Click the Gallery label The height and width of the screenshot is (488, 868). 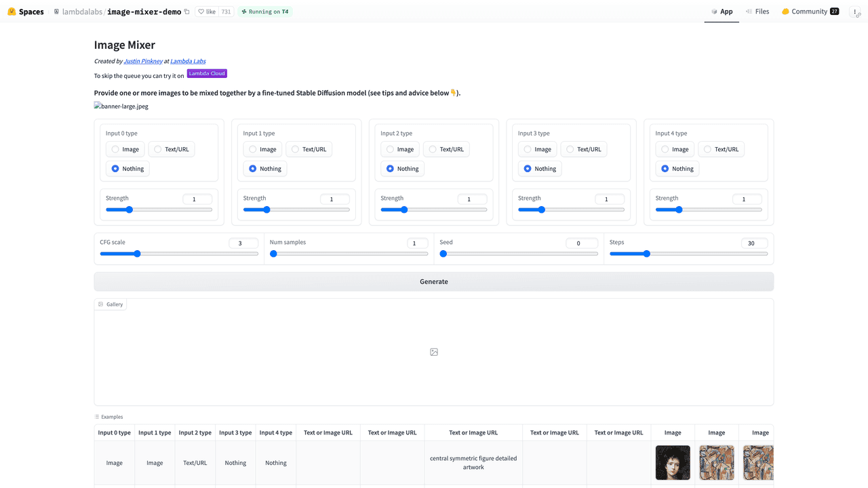[x=111, y=304]
